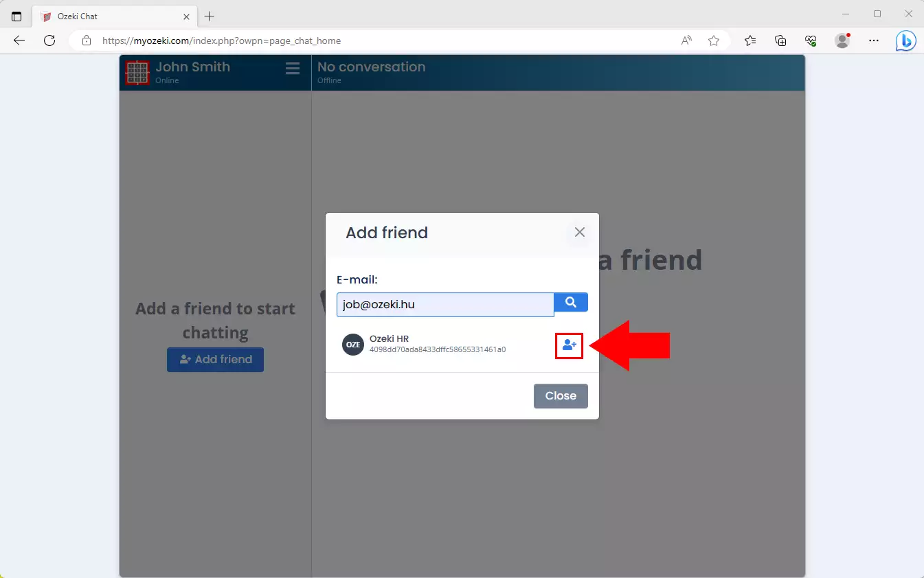Select the Ozeki Chat browser tab
This screenshot has width=924, height=578.
(x=115, y=16)
